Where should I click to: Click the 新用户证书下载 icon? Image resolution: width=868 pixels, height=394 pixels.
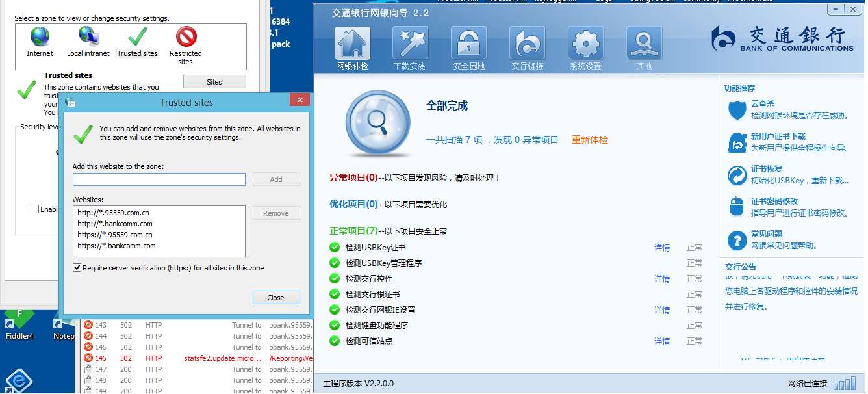tap(737, 142)
